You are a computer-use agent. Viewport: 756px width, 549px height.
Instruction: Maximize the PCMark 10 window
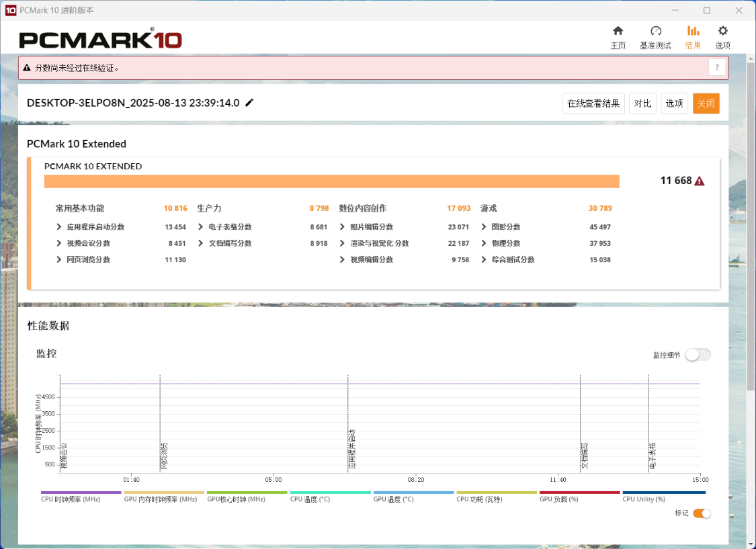706,10
